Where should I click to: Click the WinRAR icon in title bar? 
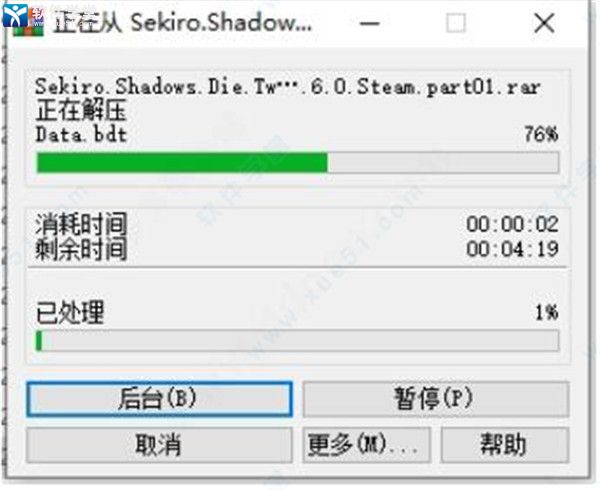(x=28, y=23)
